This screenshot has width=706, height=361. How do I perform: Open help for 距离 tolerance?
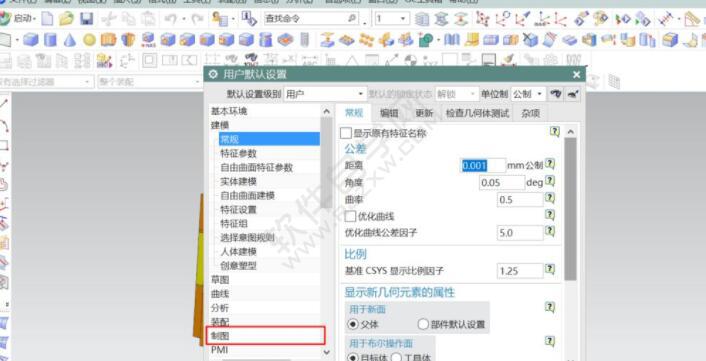[550, 164]
